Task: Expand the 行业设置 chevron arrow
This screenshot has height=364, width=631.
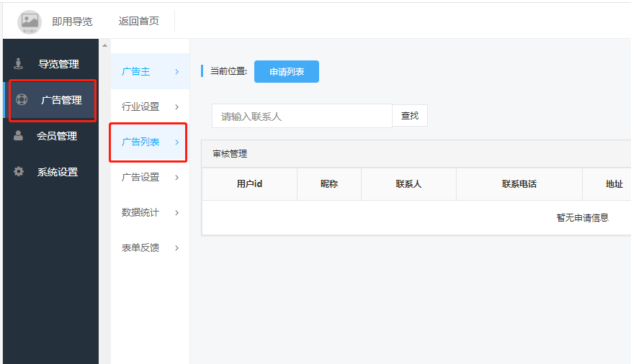Action: 177,107
